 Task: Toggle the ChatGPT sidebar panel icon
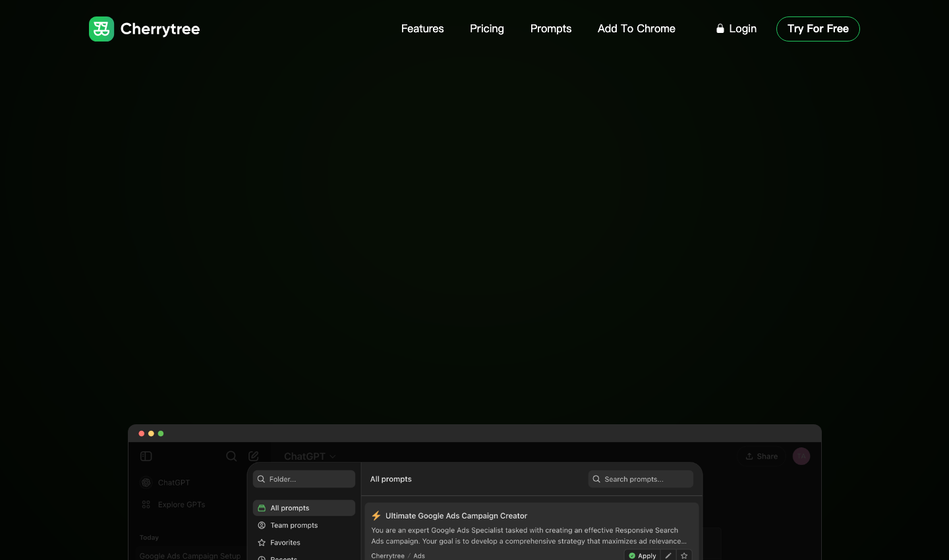point(146,456)
